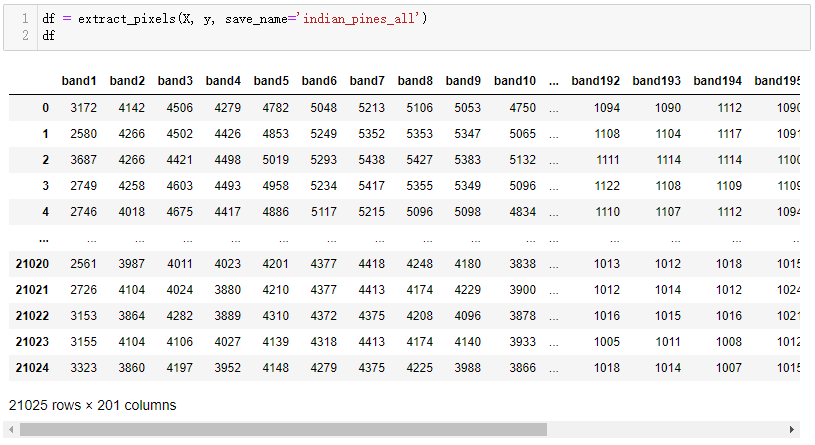Click value 3988 in row 21024
The image size is (815, 445).
468,368
